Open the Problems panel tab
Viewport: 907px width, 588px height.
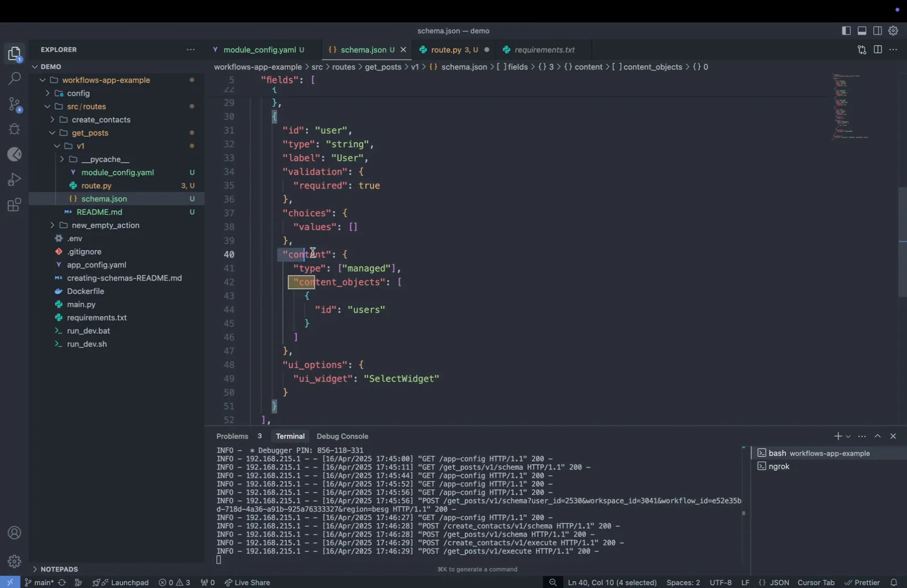[232, 436]
